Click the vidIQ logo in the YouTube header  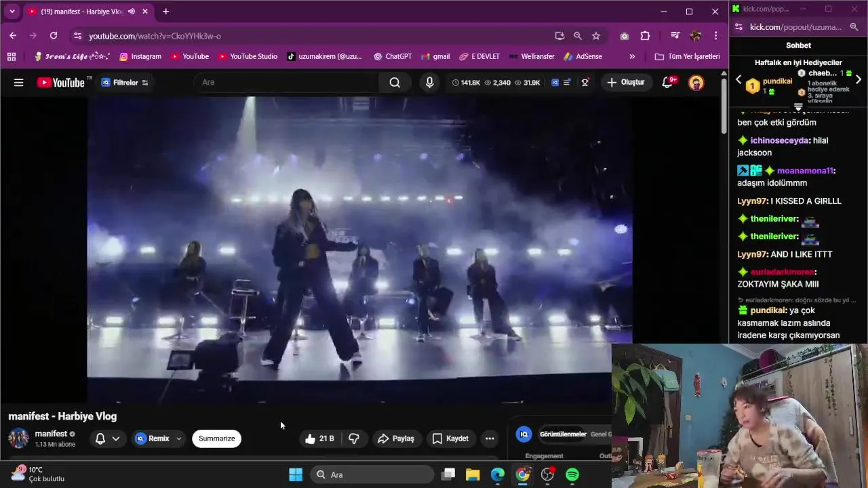click(x=555, y=83)
